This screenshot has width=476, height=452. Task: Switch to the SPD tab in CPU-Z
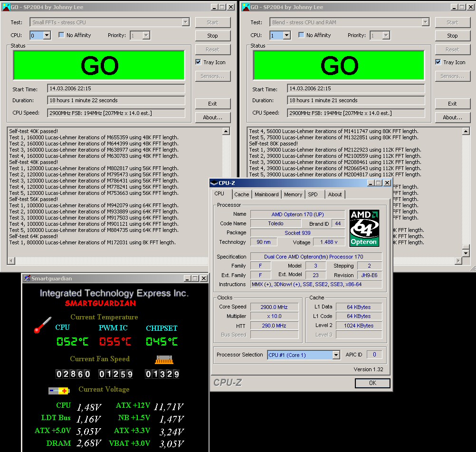coord(313,194)
